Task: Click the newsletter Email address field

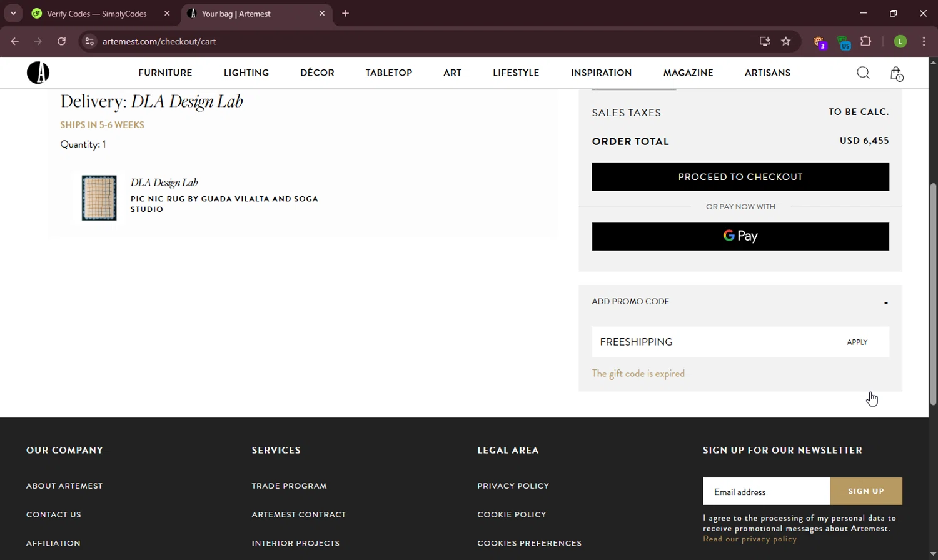Action: (x=766, y=491)
